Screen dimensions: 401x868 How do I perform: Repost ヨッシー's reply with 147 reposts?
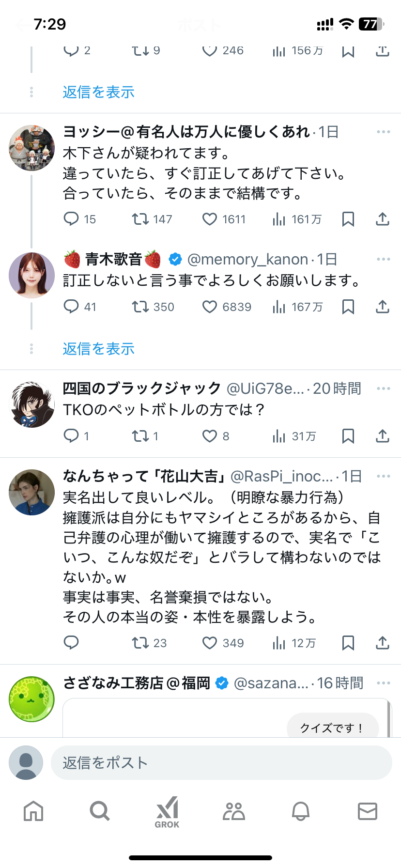[140, 219]
